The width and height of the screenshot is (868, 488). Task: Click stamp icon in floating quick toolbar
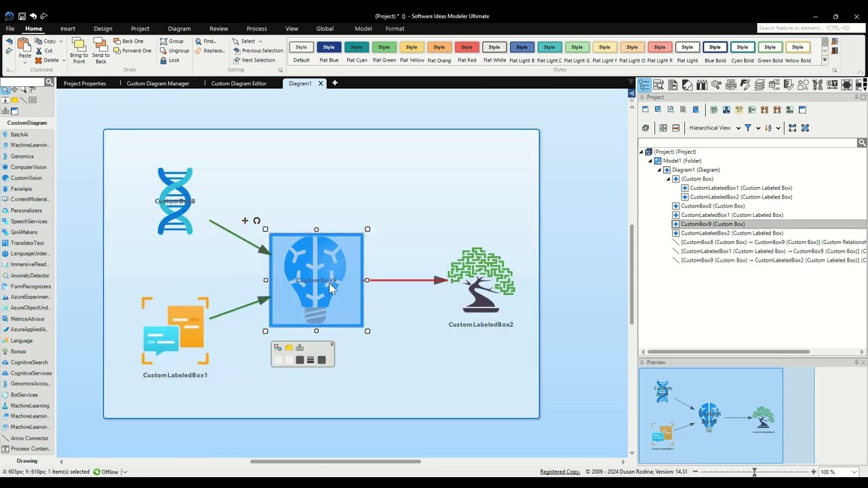300,348
